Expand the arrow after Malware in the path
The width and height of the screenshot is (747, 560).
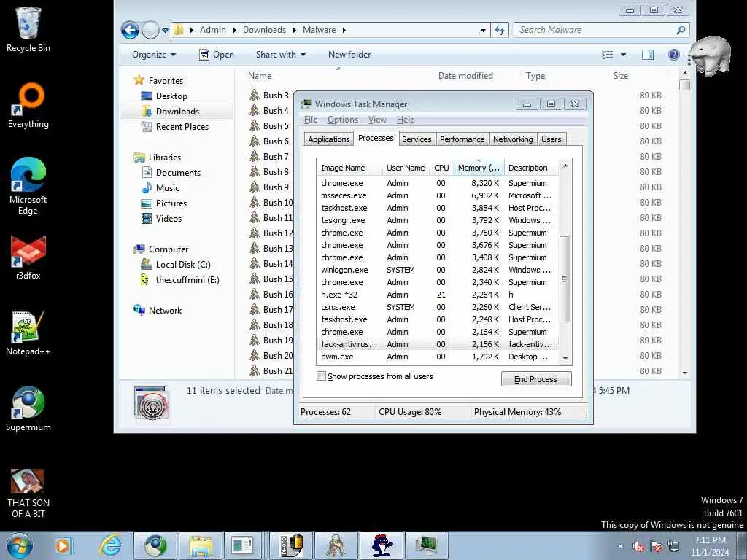[x=344, y=30]
